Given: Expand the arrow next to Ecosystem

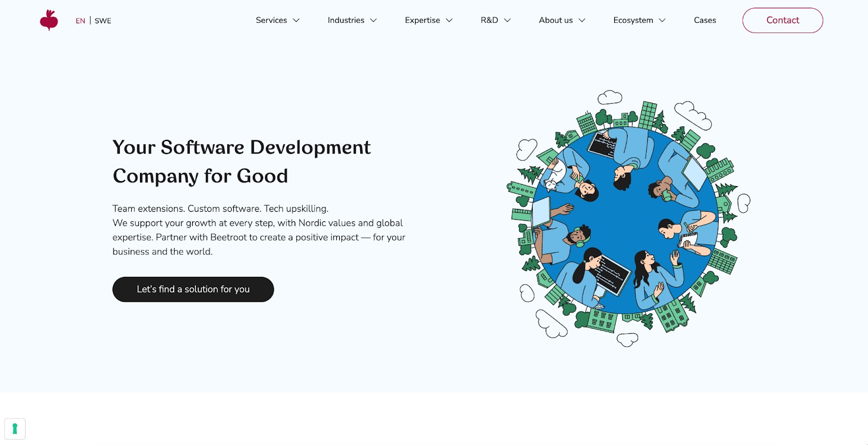Looking at the screenshot, I should (662, 21).
